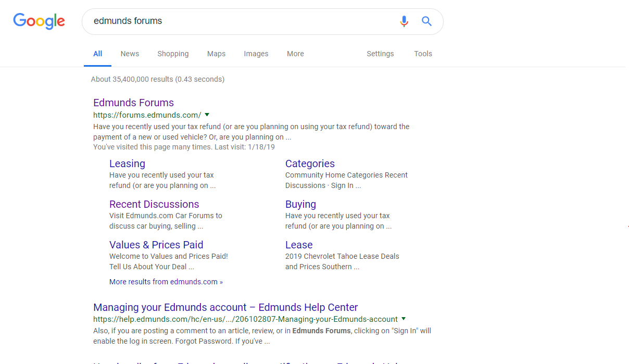The image size is (629, 364).
Task: Open the Buying sitelink
Action: [x=300, y=204]
